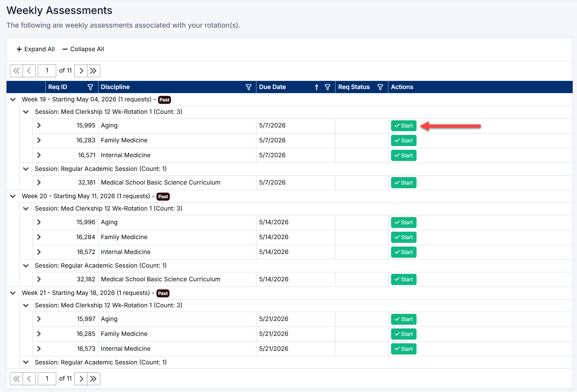The width and height of the screenshot is (577, 392).
Task: Expand row details for Req 16,284 Family Medicine
Action: (39, 237)
